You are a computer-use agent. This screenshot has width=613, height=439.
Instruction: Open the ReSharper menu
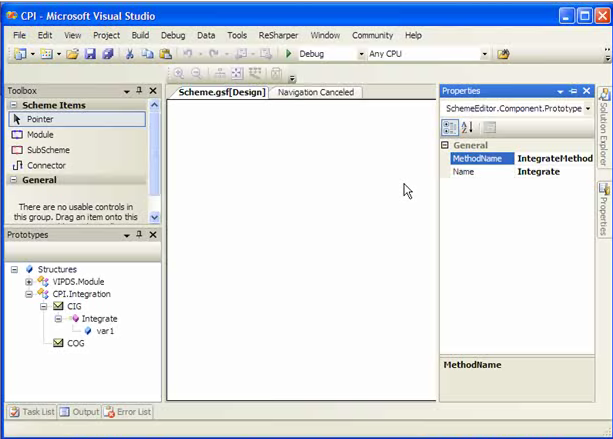click(x=278, y=35)
